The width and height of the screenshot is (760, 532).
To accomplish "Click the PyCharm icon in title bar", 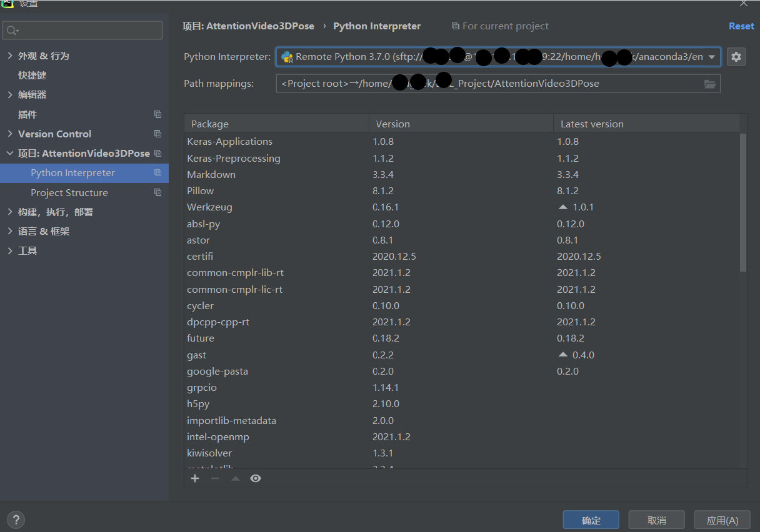I will point(7,2).
